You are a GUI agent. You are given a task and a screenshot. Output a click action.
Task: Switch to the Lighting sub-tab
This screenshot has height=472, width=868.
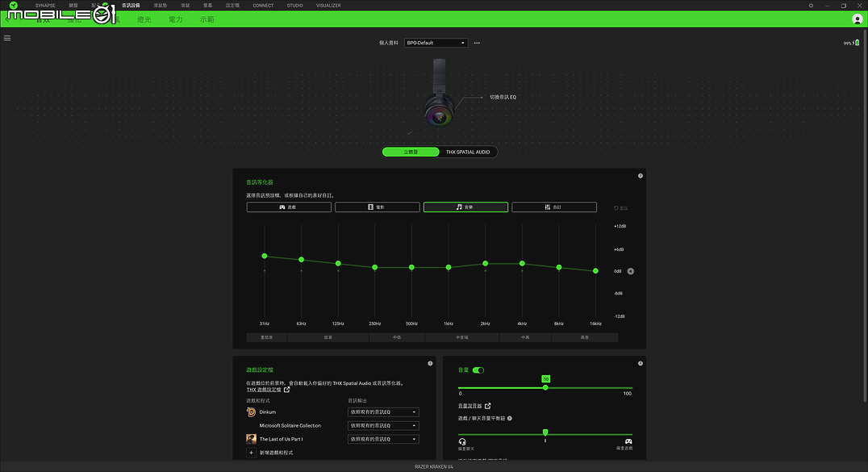coord(144,19)
